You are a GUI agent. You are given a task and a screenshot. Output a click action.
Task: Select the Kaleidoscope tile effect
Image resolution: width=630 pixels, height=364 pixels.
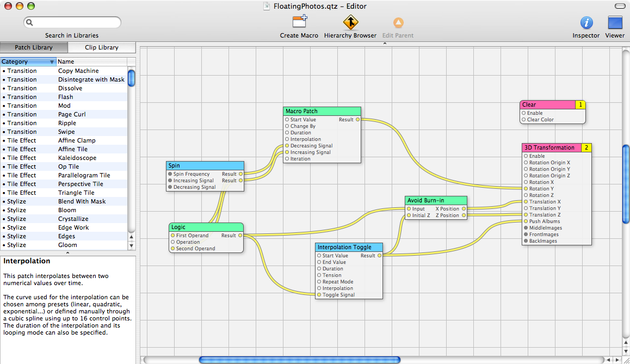(x=64, y=158)
